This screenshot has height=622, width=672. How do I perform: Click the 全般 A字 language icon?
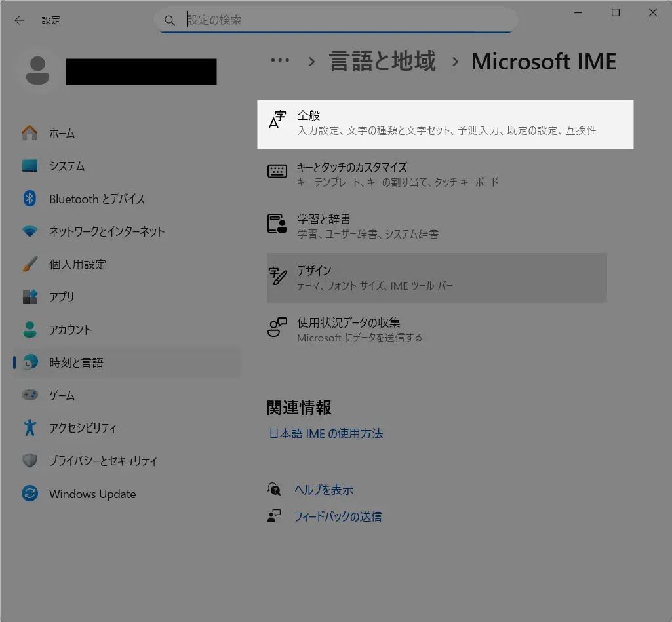(277, 119)
